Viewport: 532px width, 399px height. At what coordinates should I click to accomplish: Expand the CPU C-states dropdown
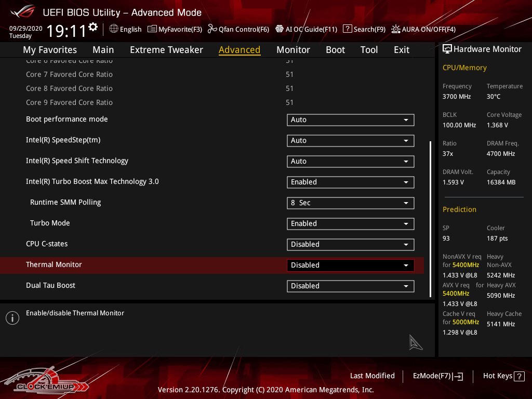(x=350, y=244)
